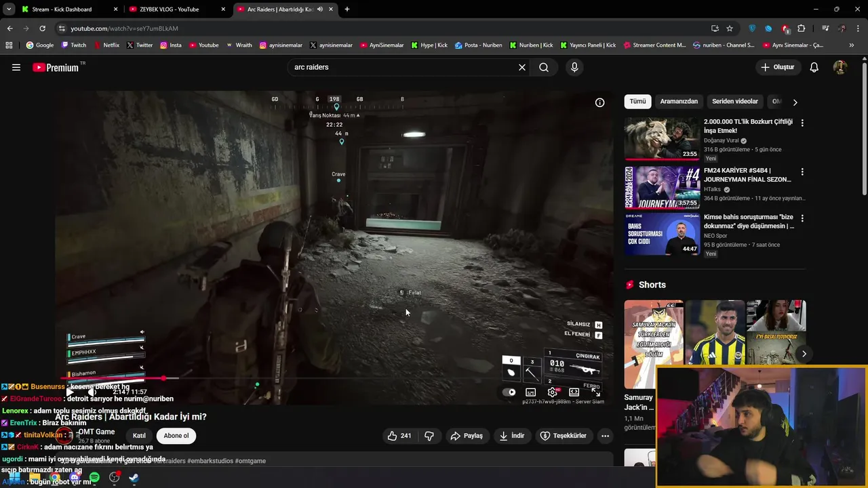Click the search magnifier button

pos(544,67)
